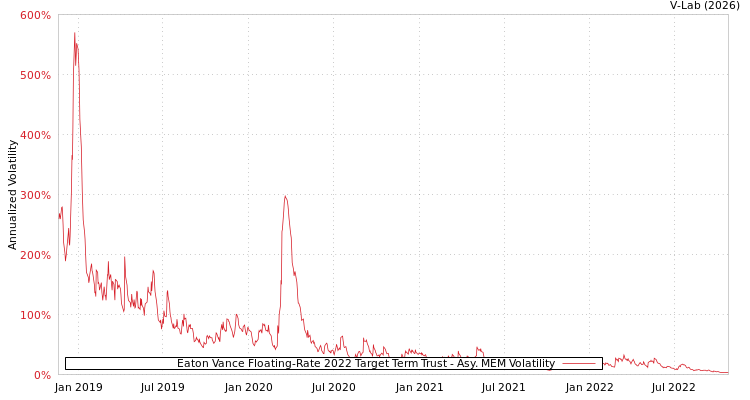The width and height of the screenshot is (750, 400).
Task: Select the 500% y-axis label
Action: [x=35, y=75]
